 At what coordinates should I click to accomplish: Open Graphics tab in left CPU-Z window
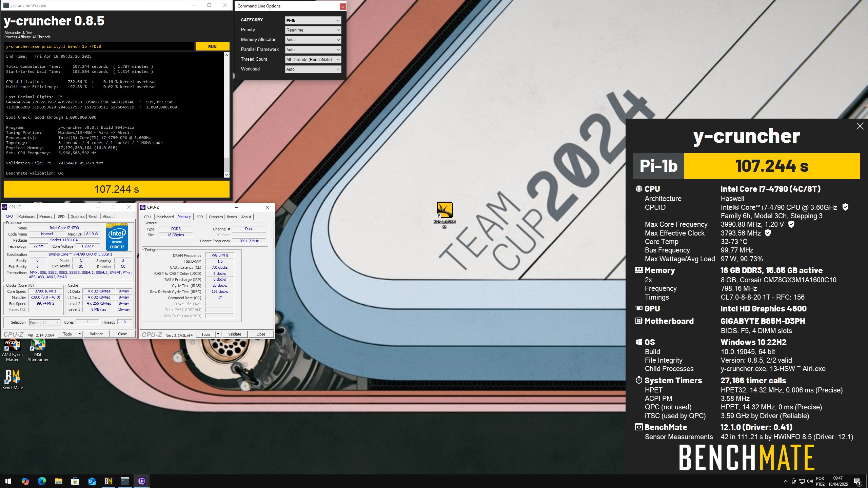point(77,217)
